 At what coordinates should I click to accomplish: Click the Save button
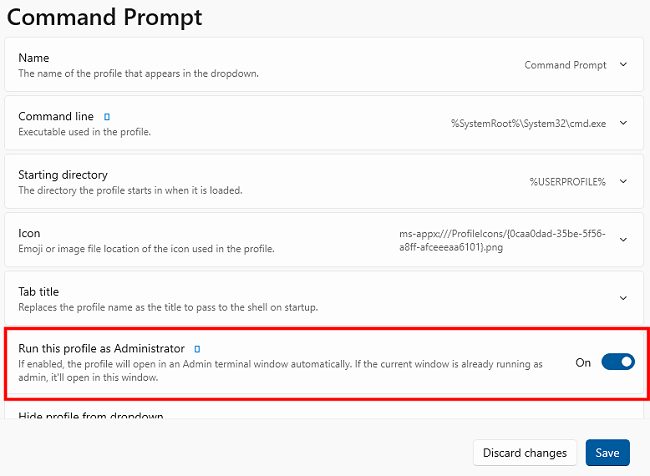pyautogui.click(x=607, y=453)
